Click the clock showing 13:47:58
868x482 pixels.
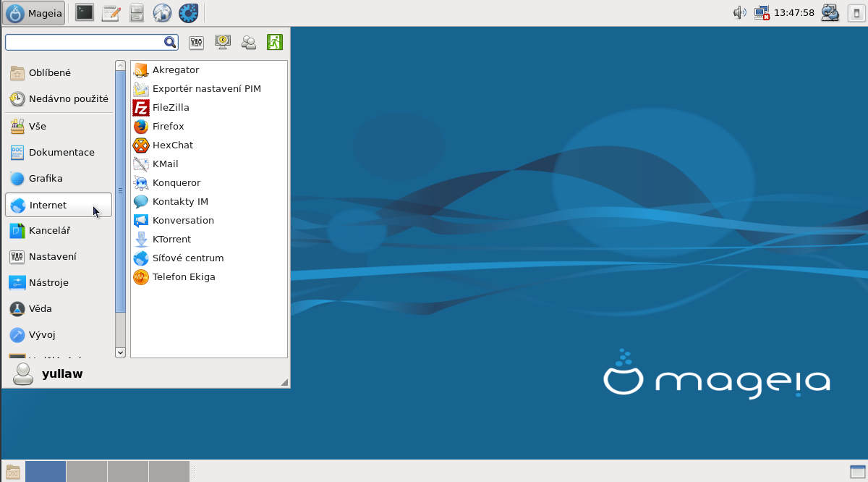[x=794, y=12]
